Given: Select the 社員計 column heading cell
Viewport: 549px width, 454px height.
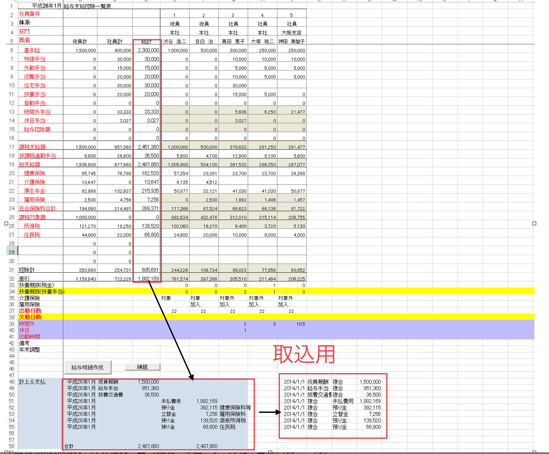Looking at the screenshot, I should 114,41.
